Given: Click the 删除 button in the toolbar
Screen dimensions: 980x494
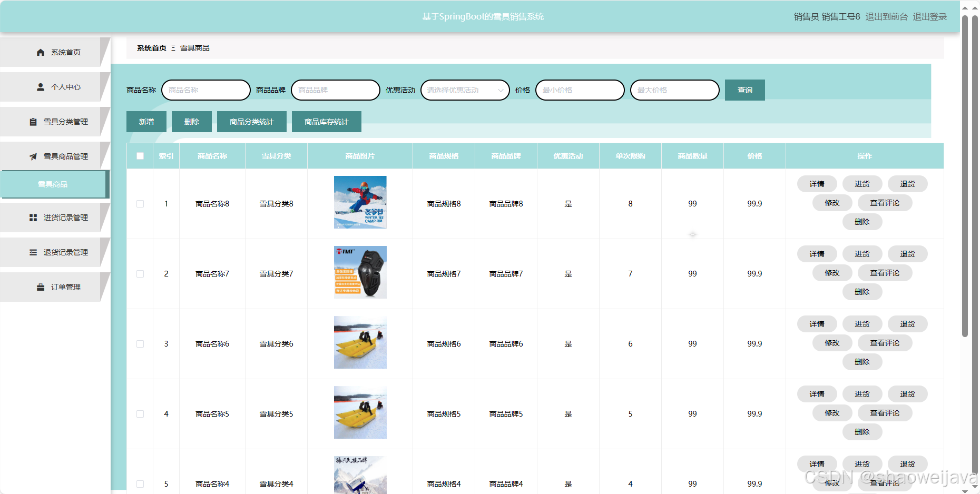Looking at the screenshot, I should 192,122.
